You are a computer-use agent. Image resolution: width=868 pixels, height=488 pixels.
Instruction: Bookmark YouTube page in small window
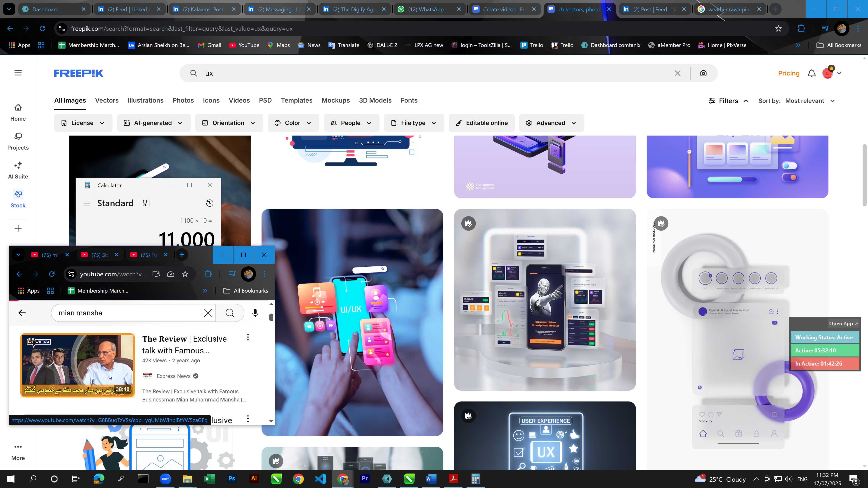point(185,274)
